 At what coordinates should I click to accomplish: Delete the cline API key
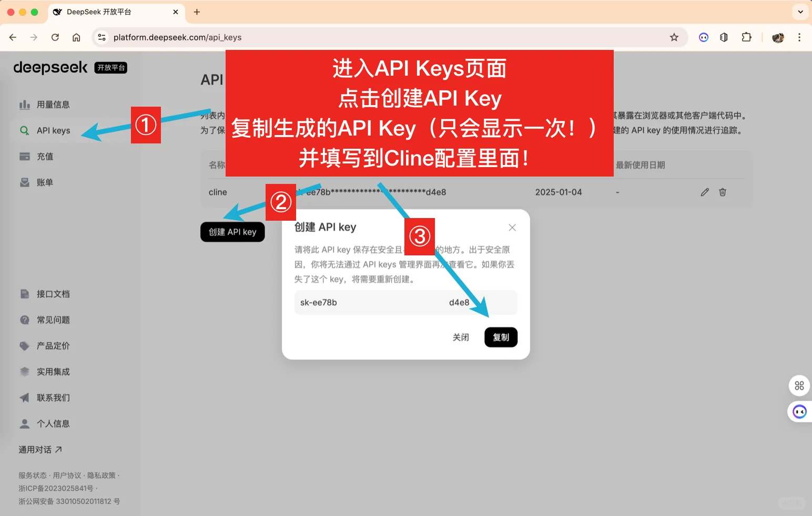pos(722,192)
